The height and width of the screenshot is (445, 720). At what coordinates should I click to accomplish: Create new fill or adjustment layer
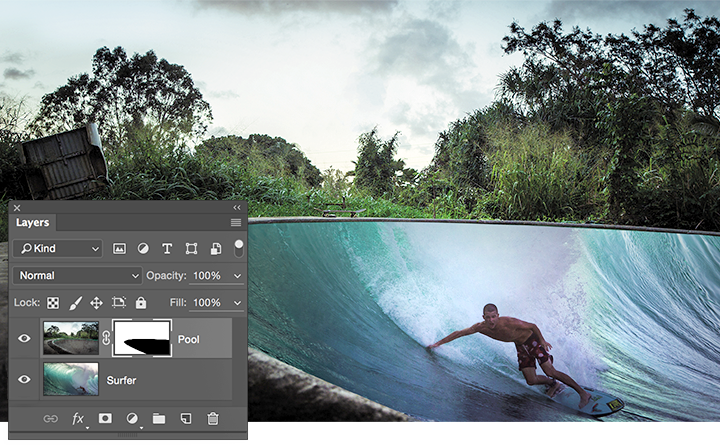pyautogui.click(x=132, y=419)
